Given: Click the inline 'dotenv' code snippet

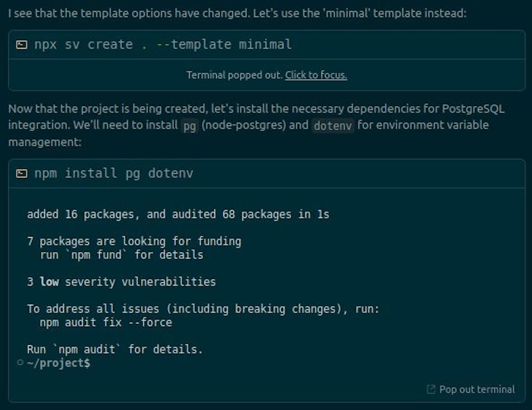Looking at the screenshot, I should point(332,126).
